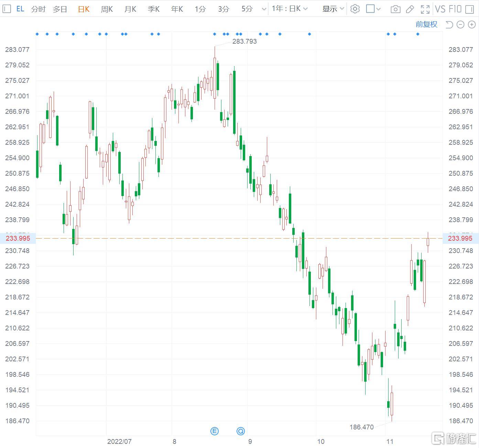Click the undo zoom arrow icon

coord(449,24)
